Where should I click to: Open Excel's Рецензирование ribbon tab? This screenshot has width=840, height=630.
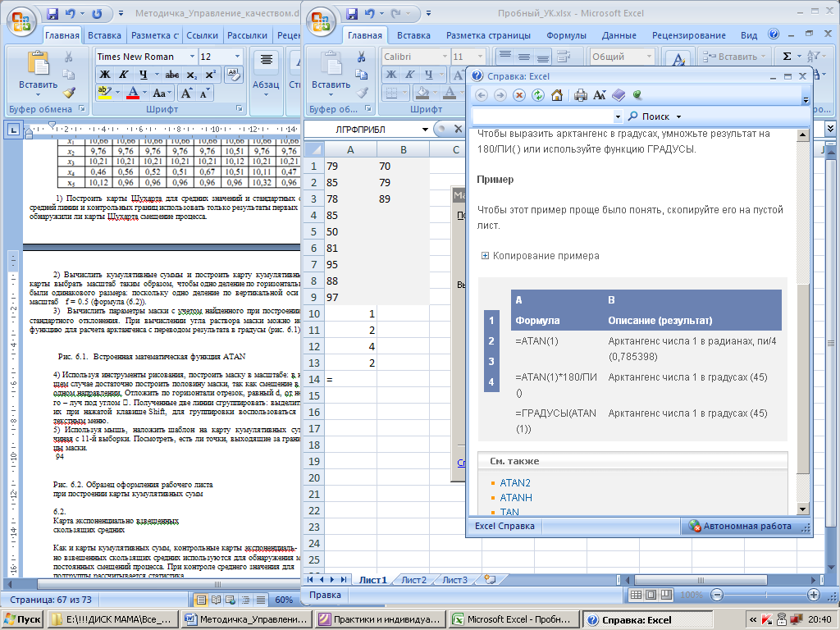[x=688, y=35]
